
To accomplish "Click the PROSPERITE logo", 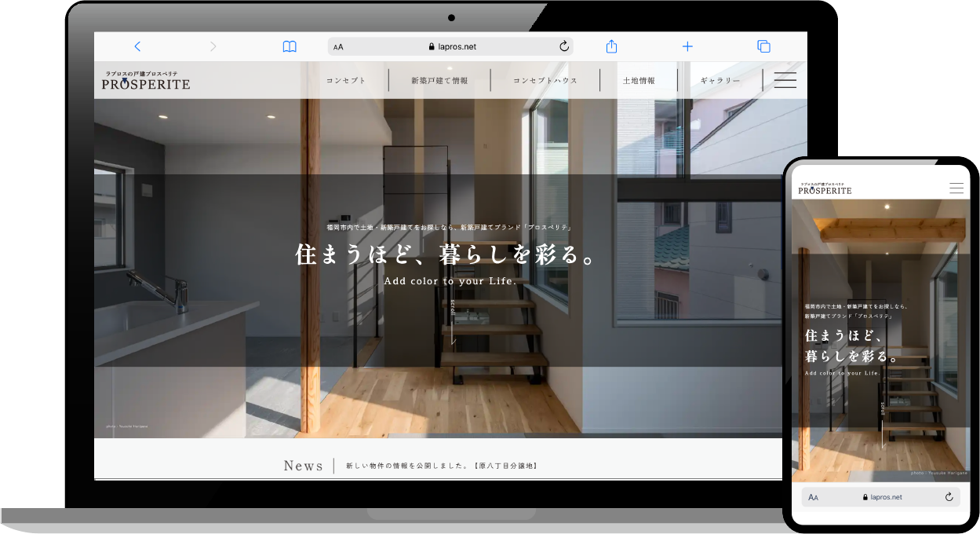I will (x=146, y=79).
